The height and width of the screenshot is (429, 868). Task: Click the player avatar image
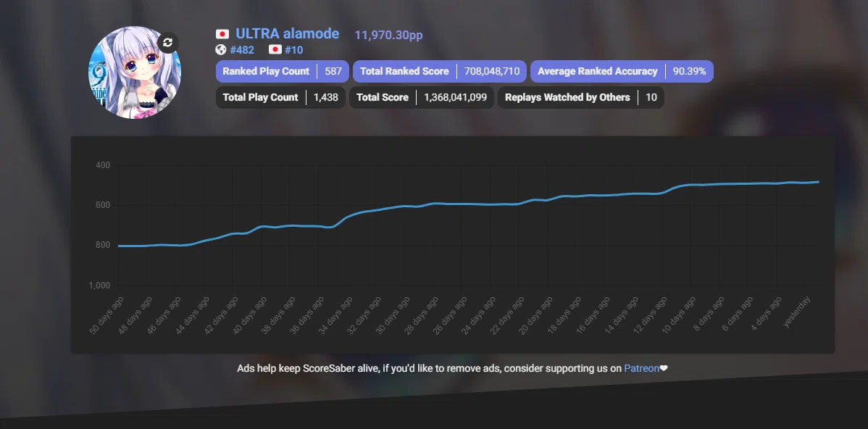[135, 72]
